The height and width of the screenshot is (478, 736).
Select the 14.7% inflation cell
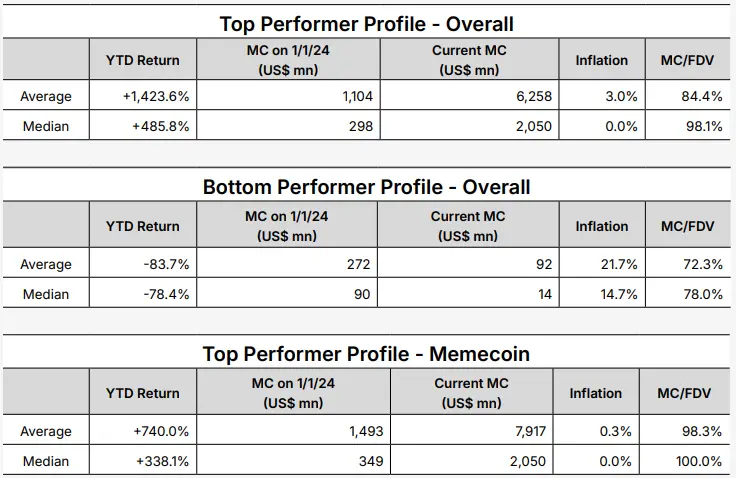coord(612,293)
